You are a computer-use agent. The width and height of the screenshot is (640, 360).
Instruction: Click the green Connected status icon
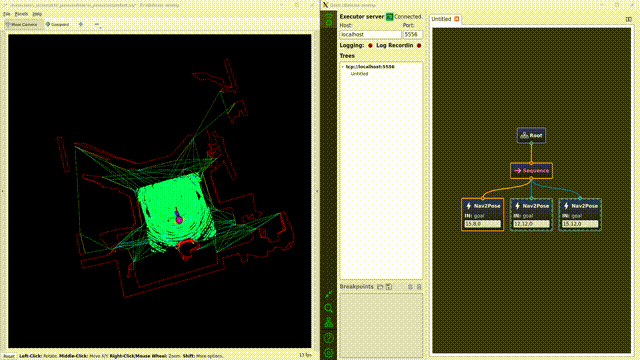pos(389,17)
